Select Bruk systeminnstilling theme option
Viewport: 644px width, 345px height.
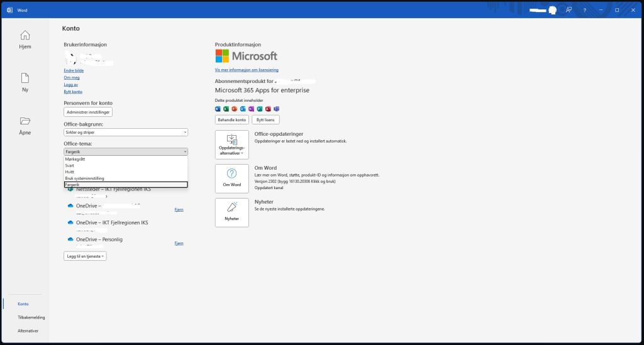tap(126, 178)
